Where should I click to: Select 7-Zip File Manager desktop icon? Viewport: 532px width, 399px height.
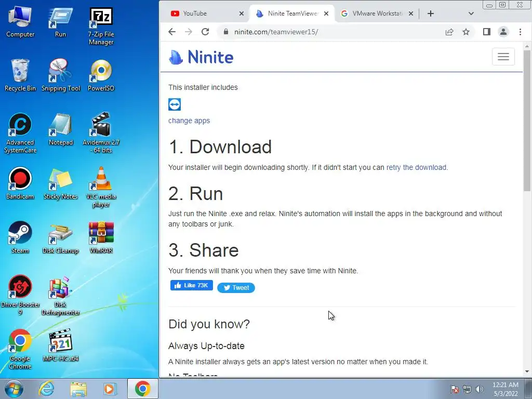tap(101, 26)
